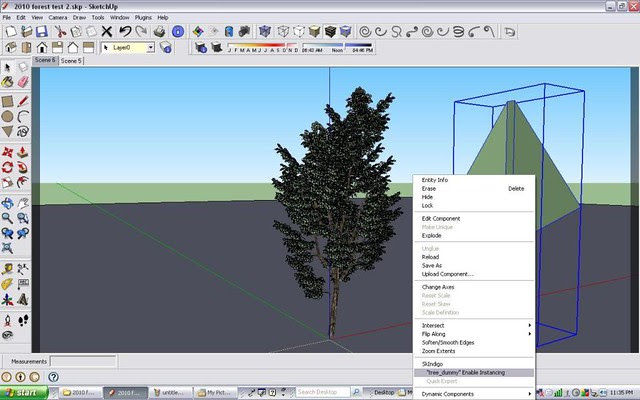The height and width of the screenshot is (400, 640).
Task: Click the Windows Start button
Action: pyautogui.click(x=24, y=393)
